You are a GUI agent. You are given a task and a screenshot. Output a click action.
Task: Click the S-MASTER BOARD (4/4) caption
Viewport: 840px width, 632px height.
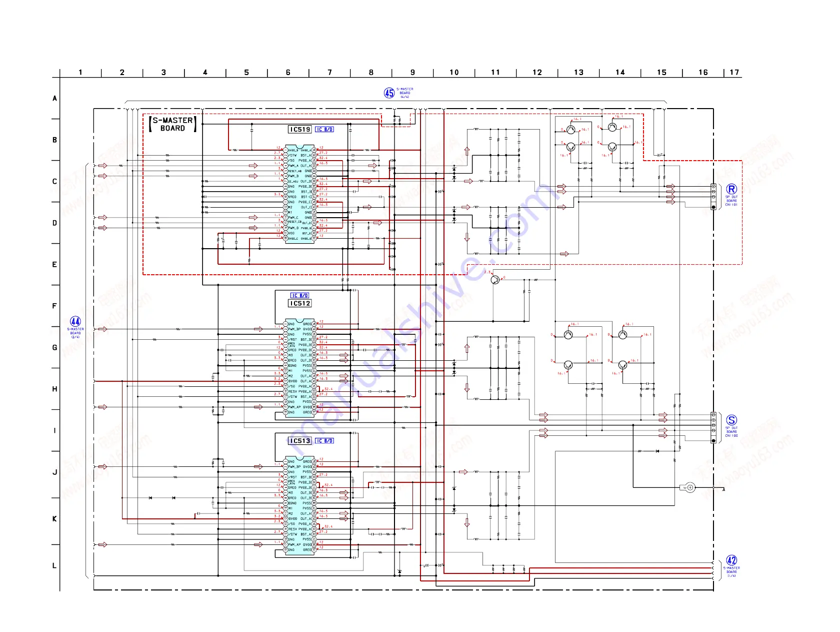[405, 93]
